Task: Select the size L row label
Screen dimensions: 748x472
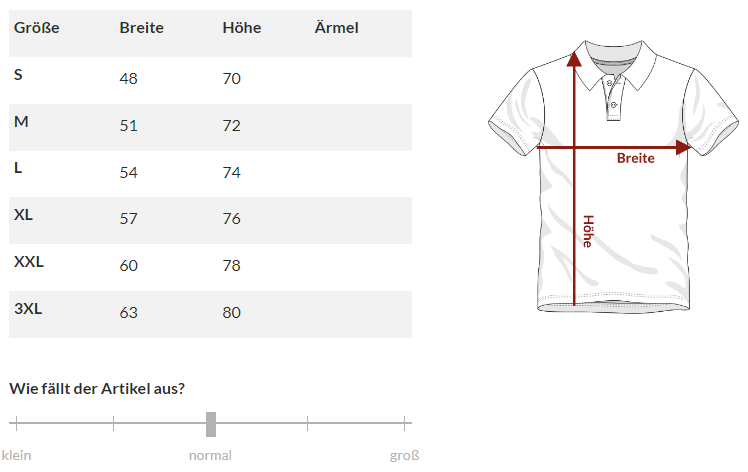Action: tap(19, 168)
